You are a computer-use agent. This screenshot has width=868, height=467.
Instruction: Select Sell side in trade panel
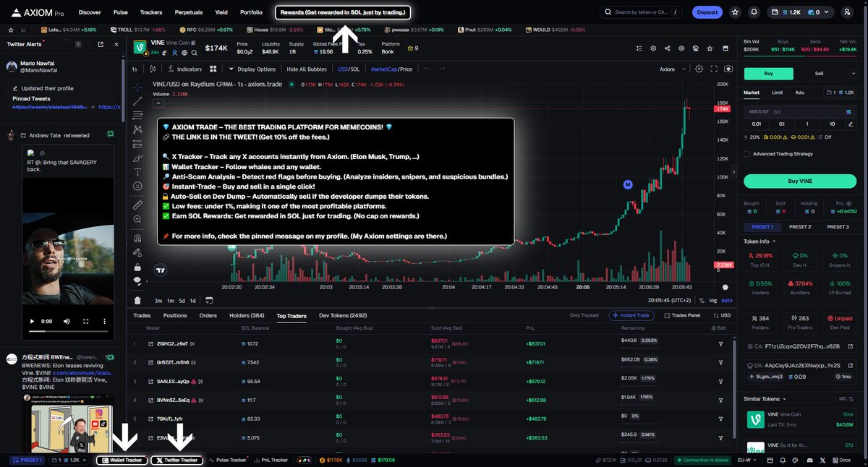point(819,73)
